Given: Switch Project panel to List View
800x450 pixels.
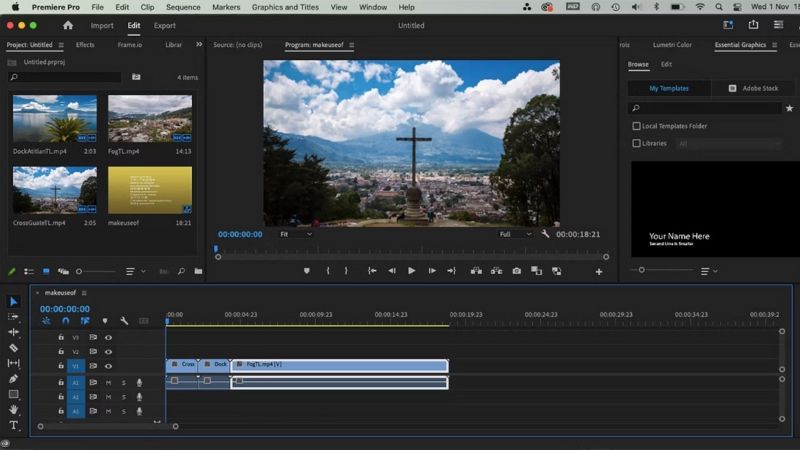Looking at the screenshot, I should coord(29,271).
